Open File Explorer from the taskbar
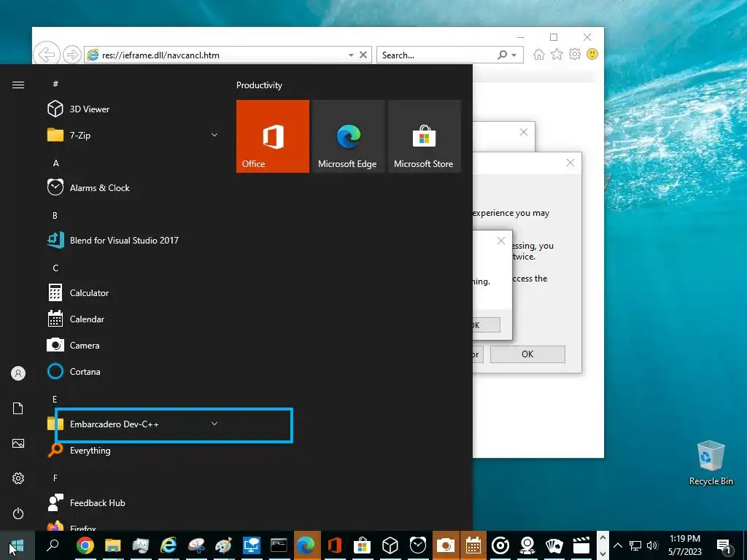This screenshot has height=560, width=747. 113,545
